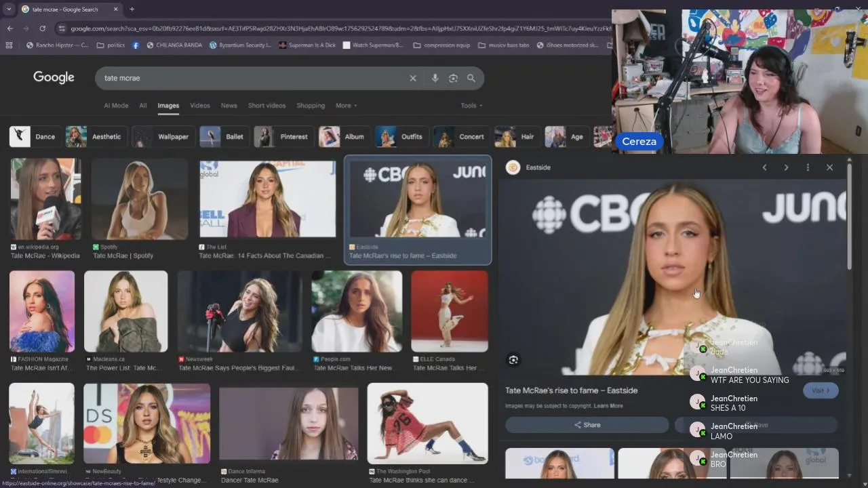Click the magnifier search submit icon
The height and width of the screenshot is (488, 868).
tap(471, 78)
